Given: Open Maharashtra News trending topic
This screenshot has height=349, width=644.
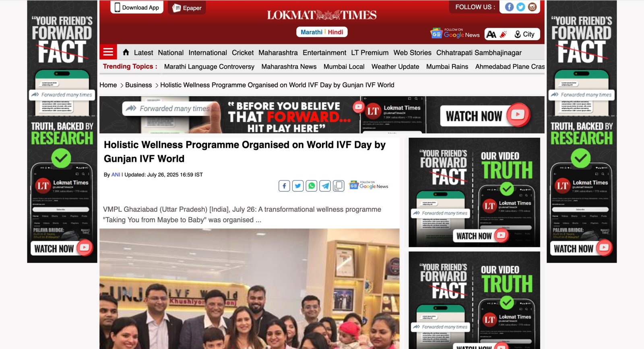Looking at the screenshot, I should pos(289,67).
